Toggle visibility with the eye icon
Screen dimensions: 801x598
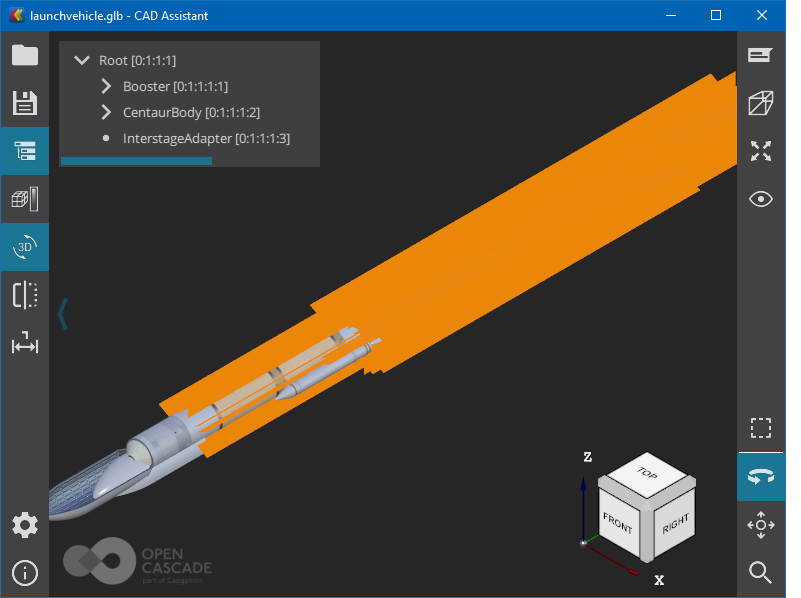tap(761, 199)
